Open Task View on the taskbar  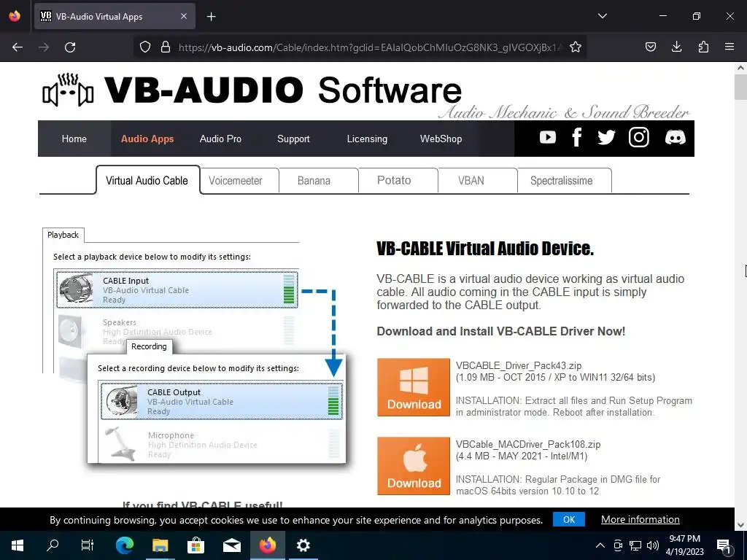[x=88, y=545]
